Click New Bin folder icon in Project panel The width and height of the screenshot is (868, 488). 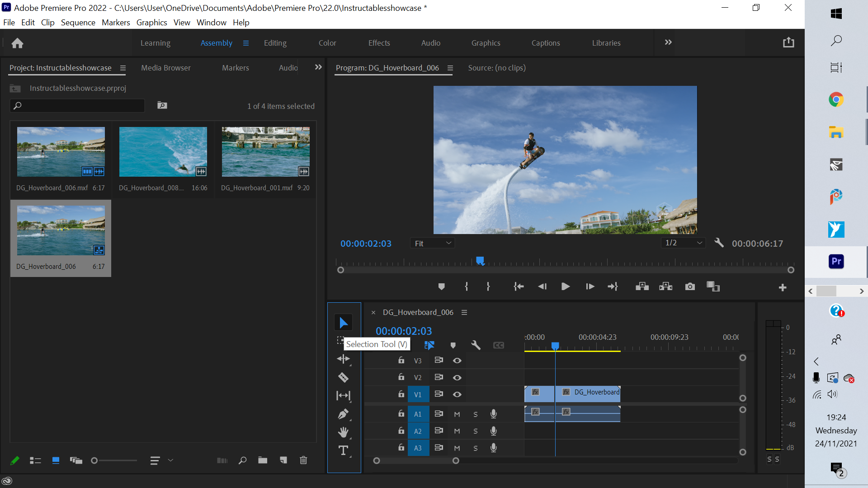(263, 460)
